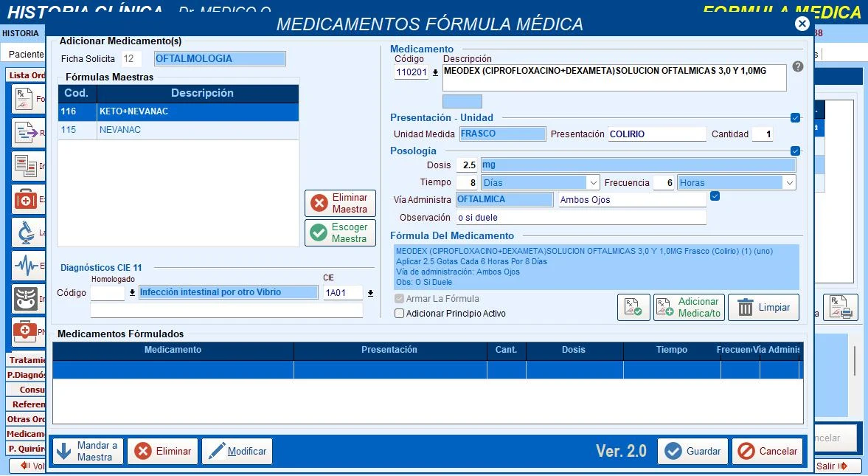
Task: Click the medication Código field 110201
Action: click(x=412, y=72)
